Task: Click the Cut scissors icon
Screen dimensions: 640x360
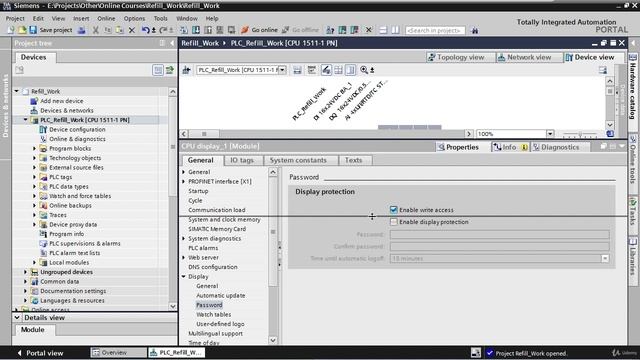Action: pyautogui.click(x=96, y=30)
